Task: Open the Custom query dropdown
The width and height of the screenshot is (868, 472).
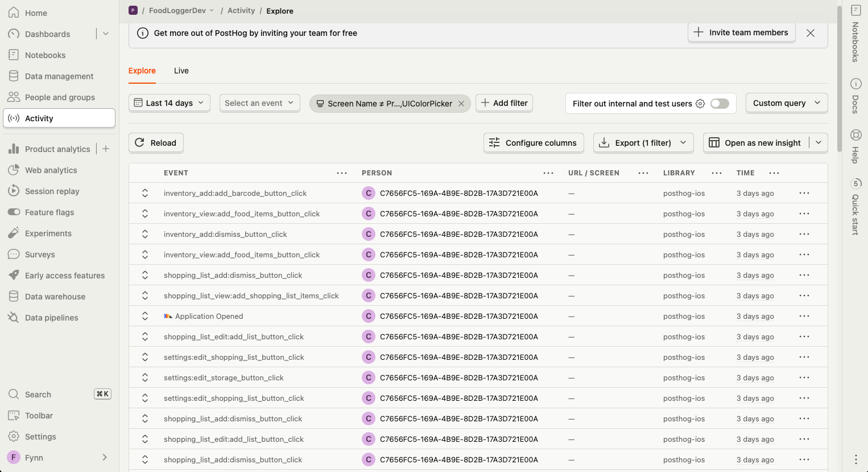Action: 786,103
